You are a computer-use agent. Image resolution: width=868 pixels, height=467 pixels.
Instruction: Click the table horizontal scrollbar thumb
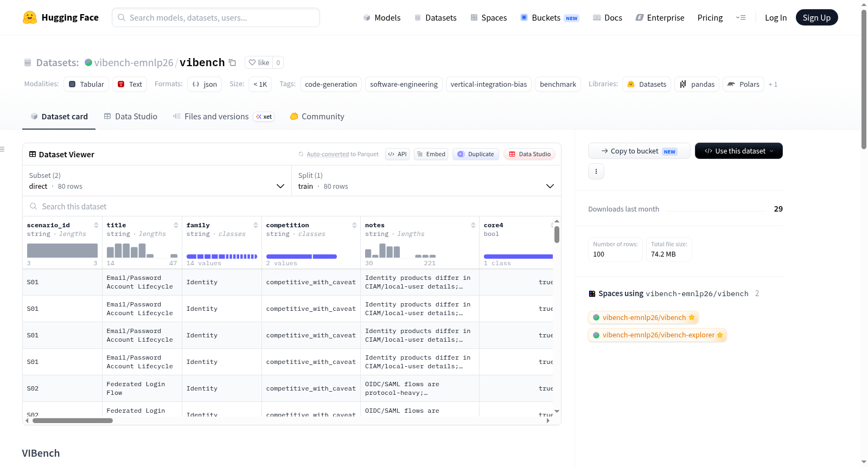(73, 420)
